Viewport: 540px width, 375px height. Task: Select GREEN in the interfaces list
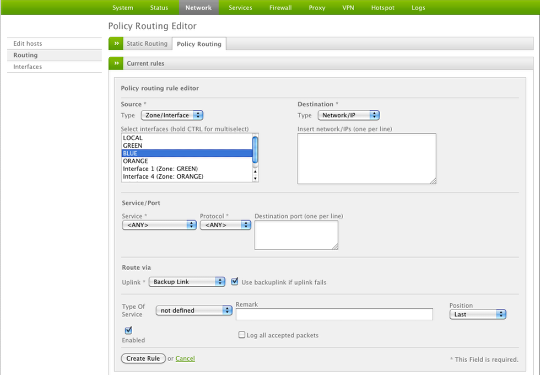(x=187, y=145)
